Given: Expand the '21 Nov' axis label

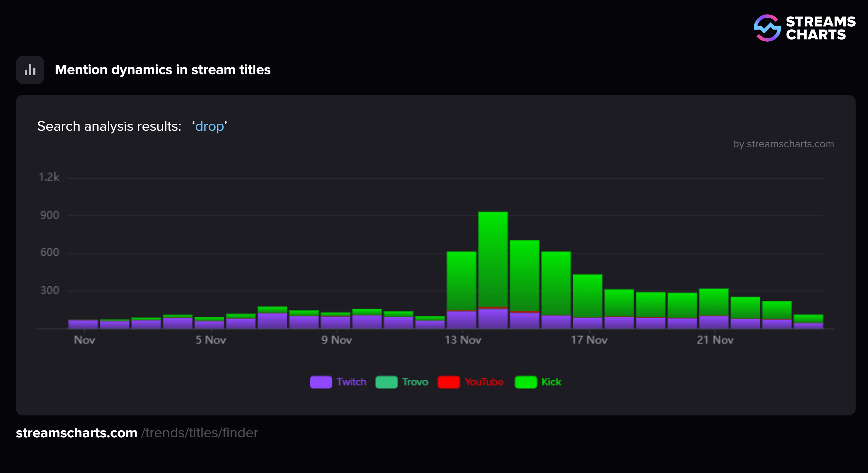Looking at the screenshot, I should pyautogui.click(x=715, y=340).
